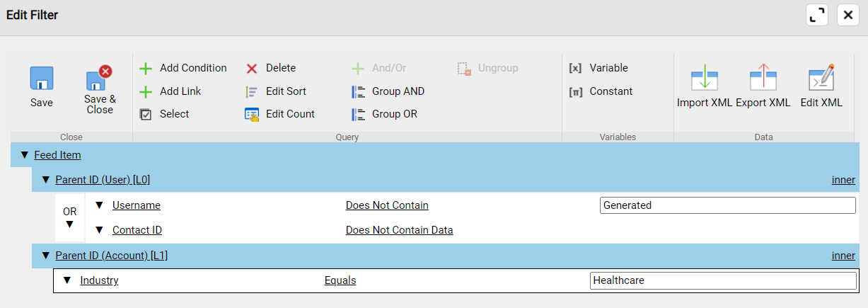Click the Equals operator link
The image size is (868, 308).
[x=340, y=280]
